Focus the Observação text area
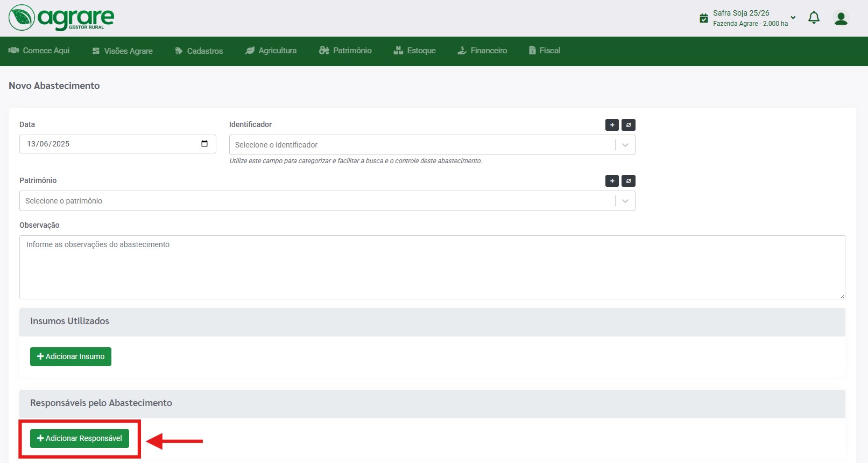The image size is (868, 463). [x=432, y=267]
